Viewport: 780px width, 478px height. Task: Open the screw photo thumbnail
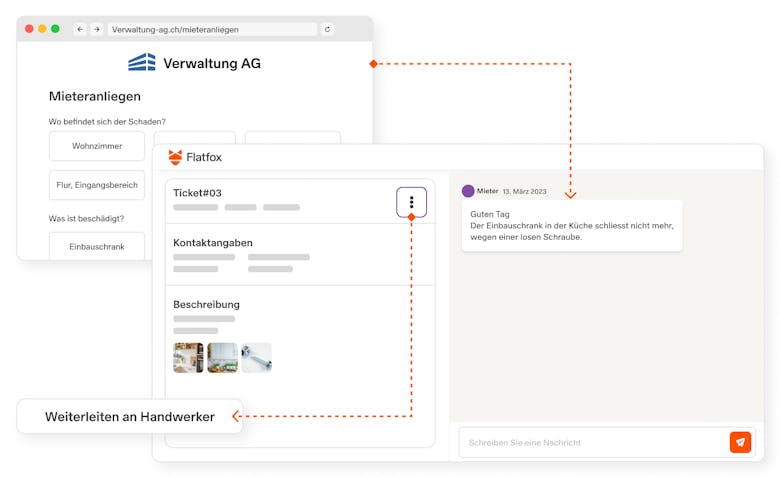256,358
